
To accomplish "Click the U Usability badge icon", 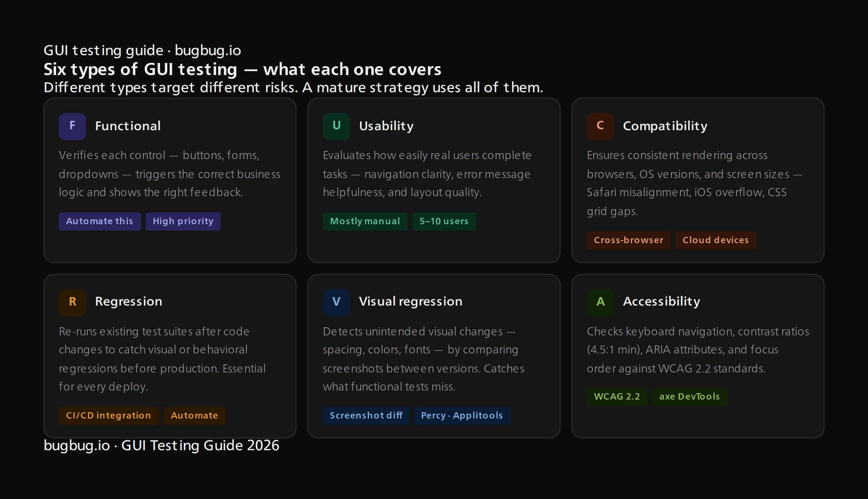I will click(336, 126).
